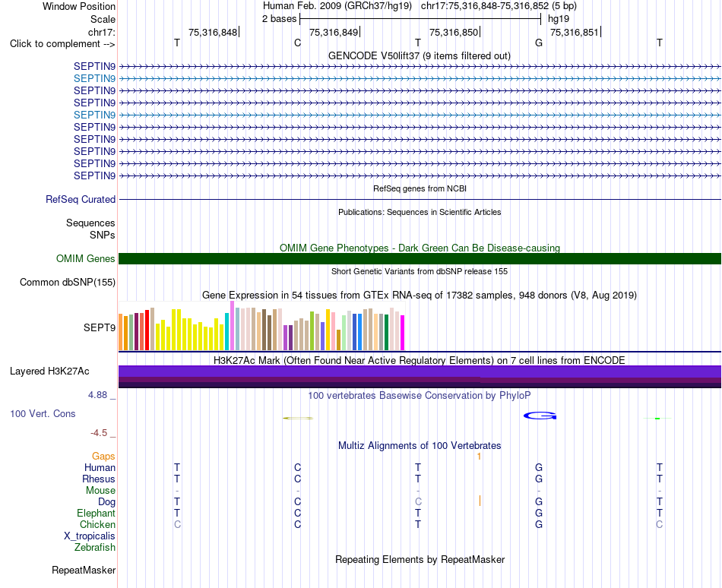The height and width of the screenshot is (588, 722).
Task: Open the GTEx 'Gene Expression in 54 tissues' title
Action: click(419, 295)
